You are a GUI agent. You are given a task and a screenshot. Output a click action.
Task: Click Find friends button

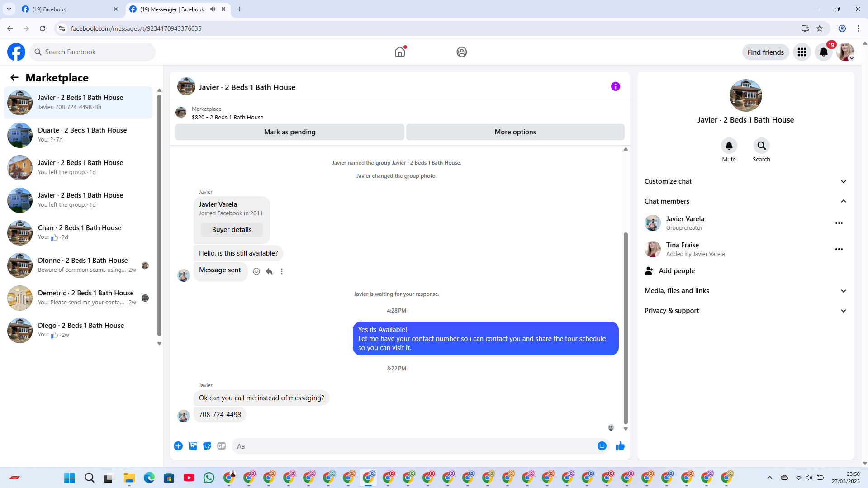tap(765, 52)
